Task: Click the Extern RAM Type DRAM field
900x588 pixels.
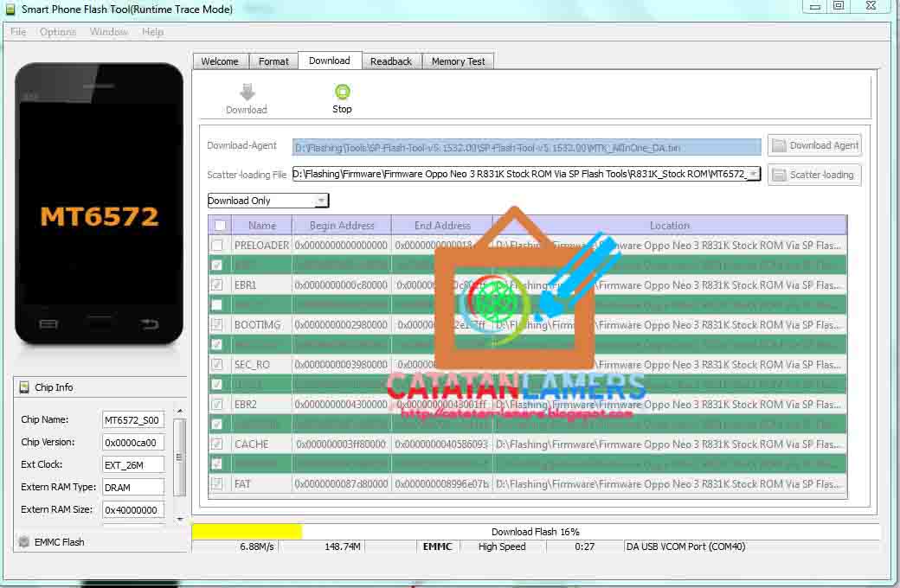Action: [x=132, y=487]
